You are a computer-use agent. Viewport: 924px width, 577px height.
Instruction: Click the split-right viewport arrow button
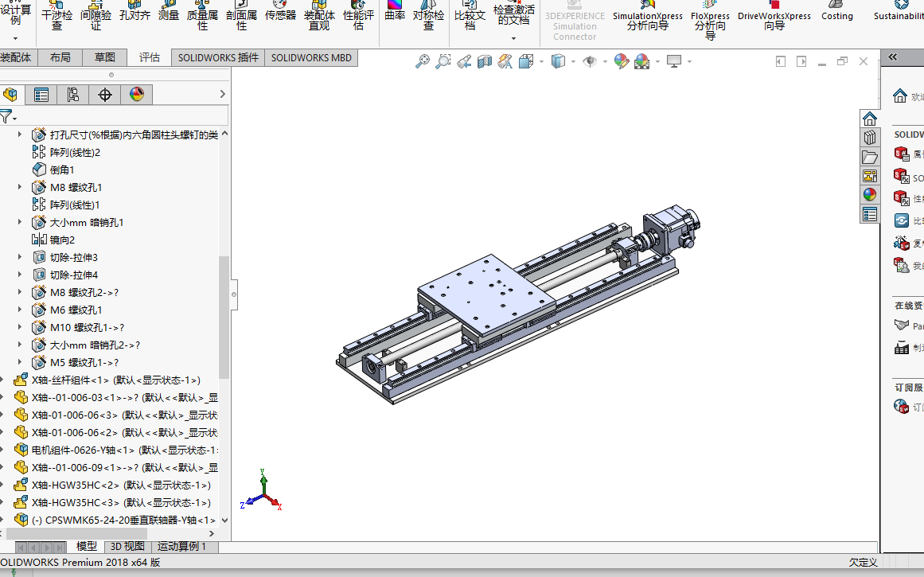[801, 61]
